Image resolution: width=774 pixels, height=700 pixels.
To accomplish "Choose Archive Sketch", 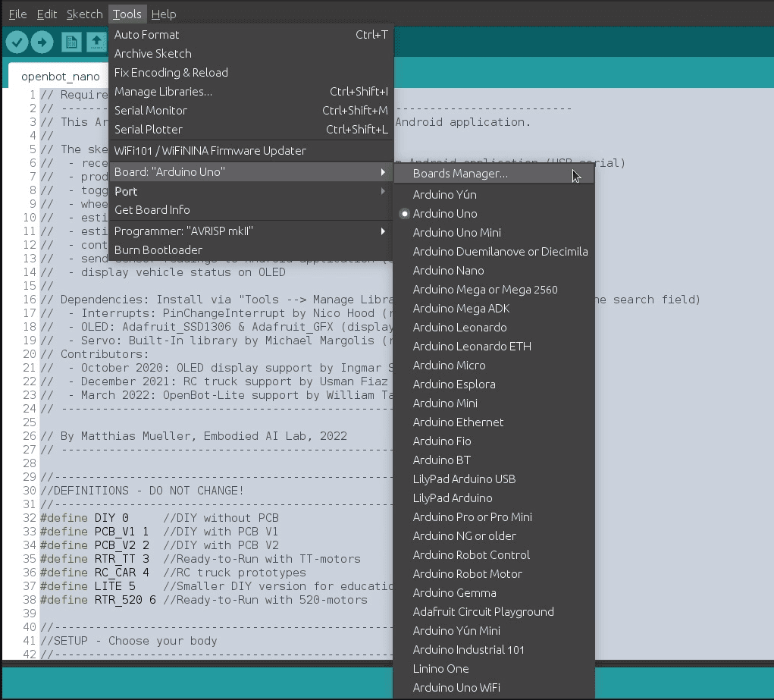I will 251,53.
